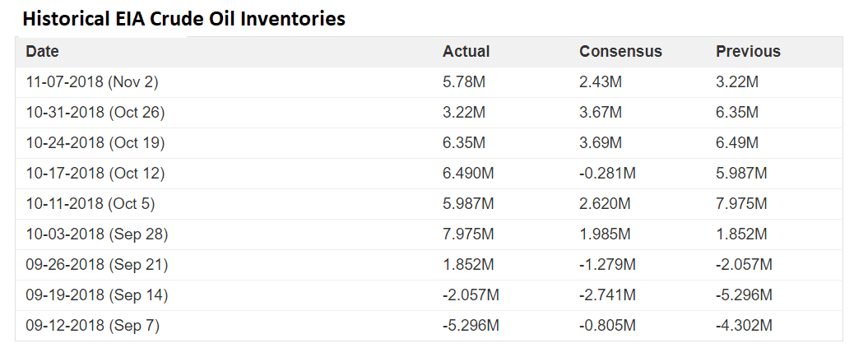Select the 7.975M actual value for Sep 28

[x=468, y=234]
